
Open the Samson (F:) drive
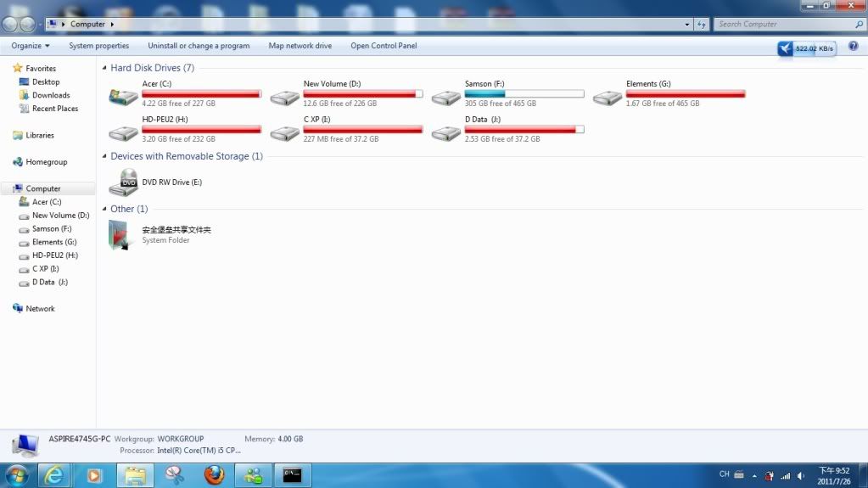point(446,96)
